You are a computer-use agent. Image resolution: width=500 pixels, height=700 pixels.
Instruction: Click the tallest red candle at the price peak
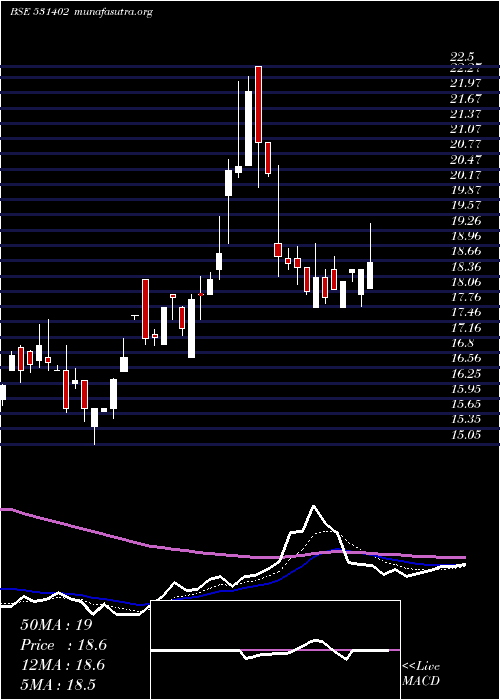[258, 104]
